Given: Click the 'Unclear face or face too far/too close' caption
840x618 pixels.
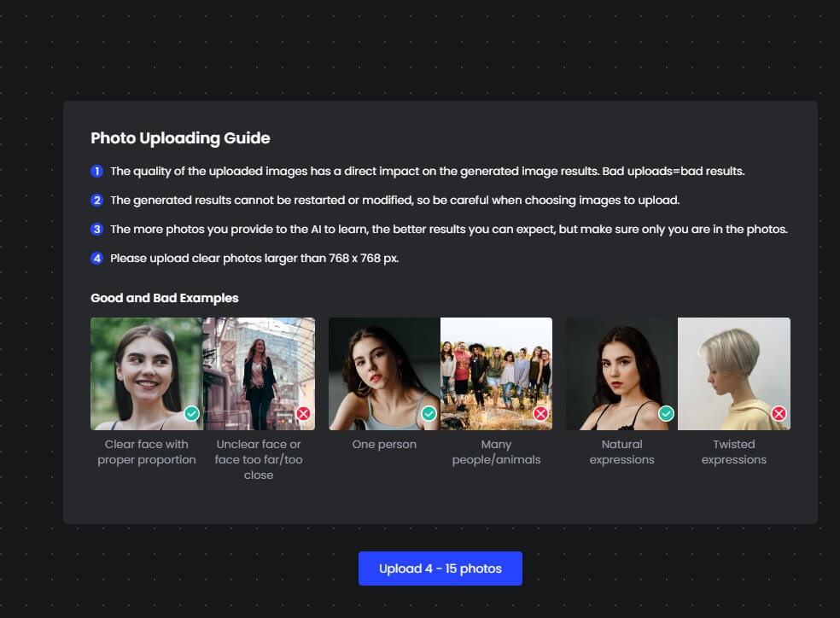Looking at the screenshot, I should 259,459.
